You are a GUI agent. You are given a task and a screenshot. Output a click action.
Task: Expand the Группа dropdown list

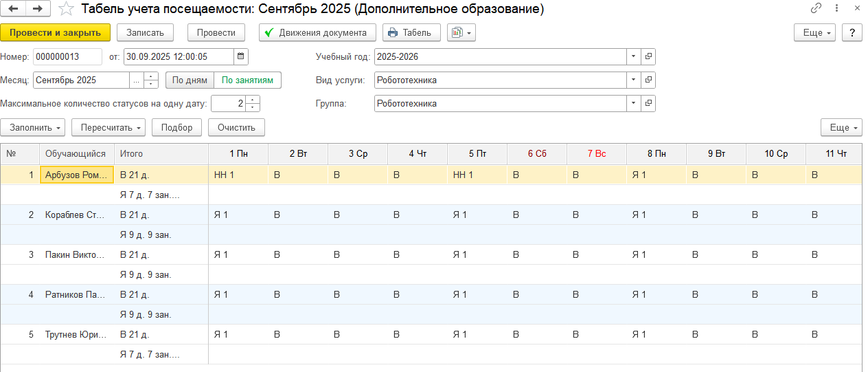633,103
